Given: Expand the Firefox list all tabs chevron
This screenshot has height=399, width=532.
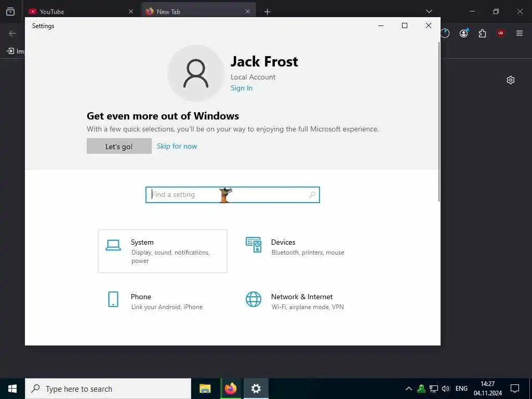Looking at the screenshot, I should coord(429,11).
